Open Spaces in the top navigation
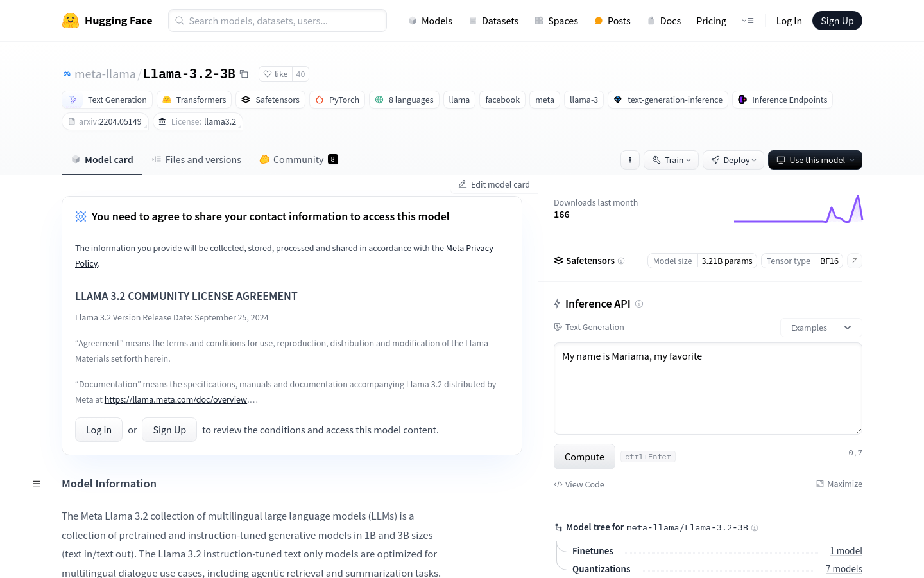 (556, 21)
